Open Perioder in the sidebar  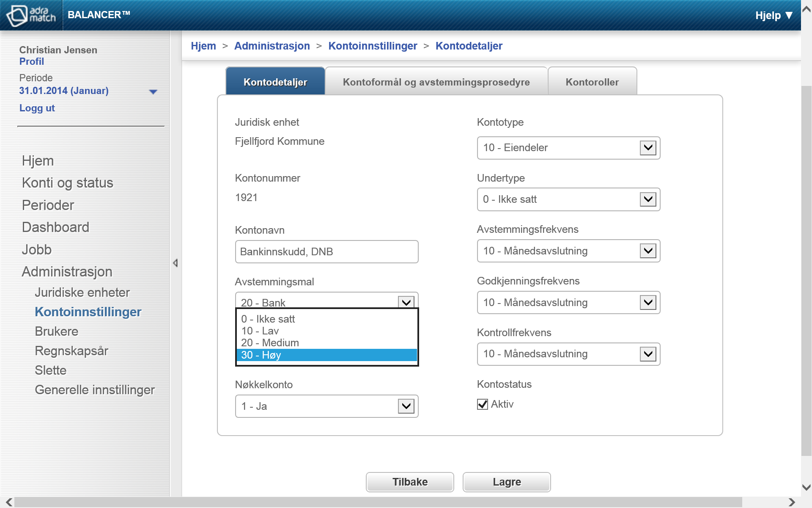(48, 205)
